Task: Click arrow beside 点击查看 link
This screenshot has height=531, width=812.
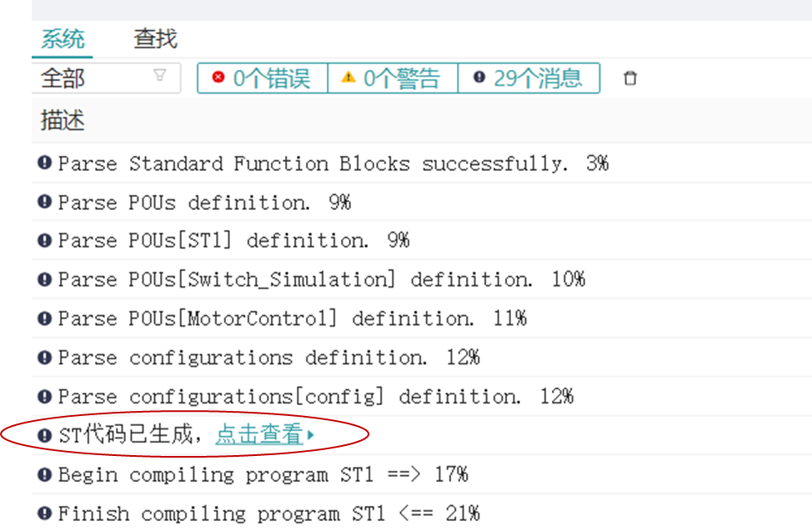Action: point(311,435)
